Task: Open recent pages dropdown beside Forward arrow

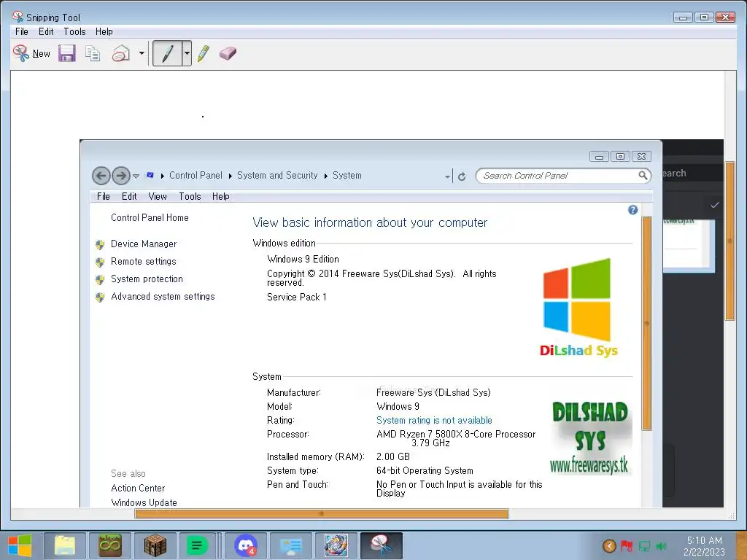Action: (136, 176)
